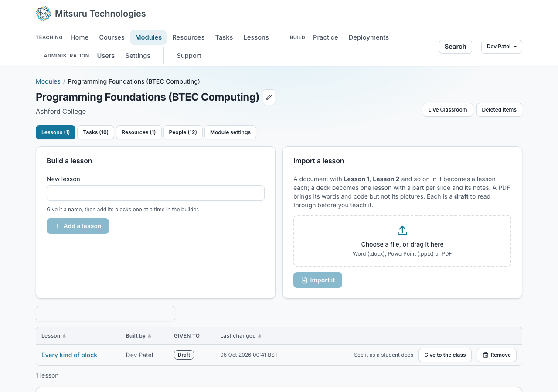The height and width of the screenshot is (392, 558).
Task: Click the plus icon on Add a lesson
Action: point(57,226)
